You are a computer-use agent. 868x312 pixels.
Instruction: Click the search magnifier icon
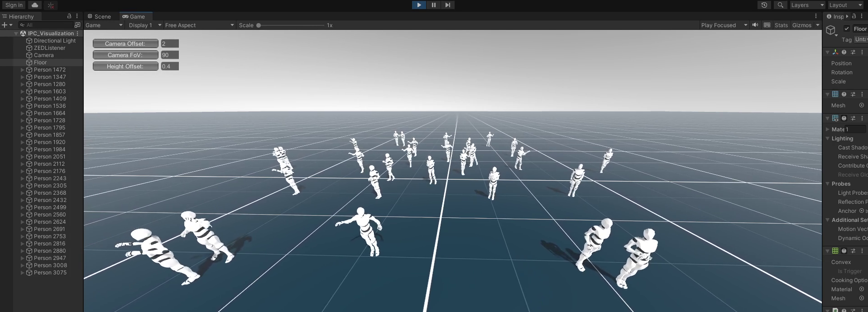[x=780, y=5]
